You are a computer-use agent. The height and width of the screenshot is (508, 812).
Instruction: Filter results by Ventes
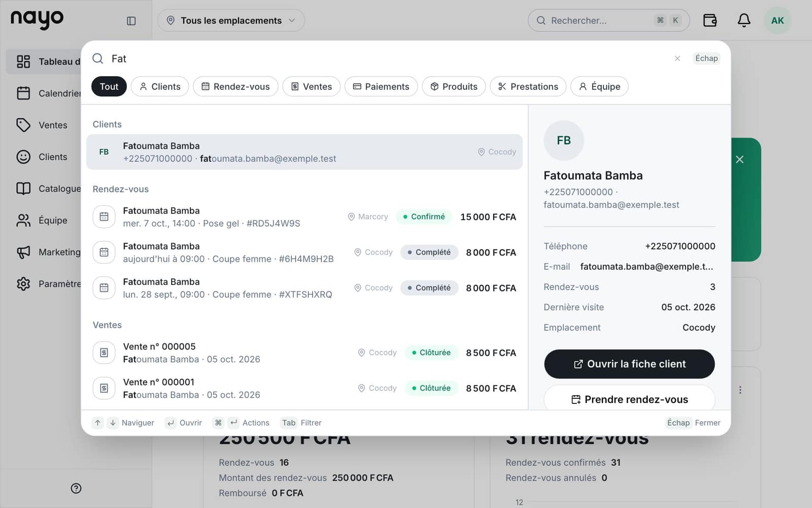pyautogui.click(x=312, y=86)
